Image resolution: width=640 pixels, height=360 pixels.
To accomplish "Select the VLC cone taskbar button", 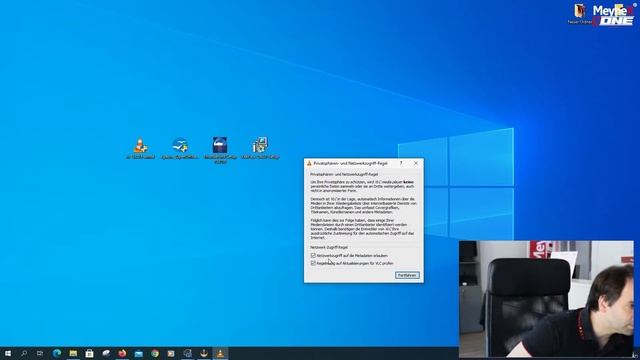I will [x=220, y=353].
